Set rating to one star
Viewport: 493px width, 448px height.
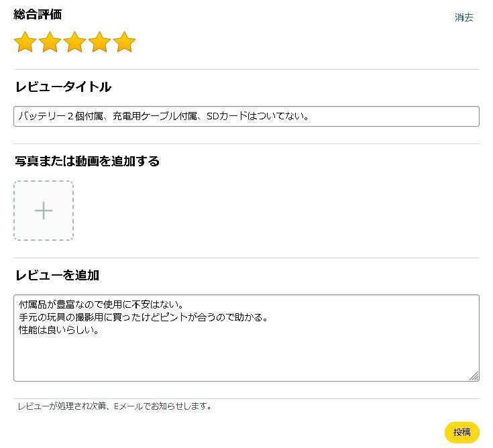25,42
